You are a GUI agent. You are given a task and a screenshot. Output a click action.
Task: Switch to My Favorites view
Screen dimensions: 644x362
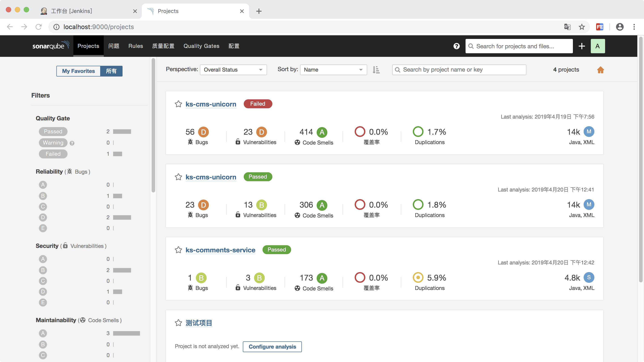coord(78,71)
